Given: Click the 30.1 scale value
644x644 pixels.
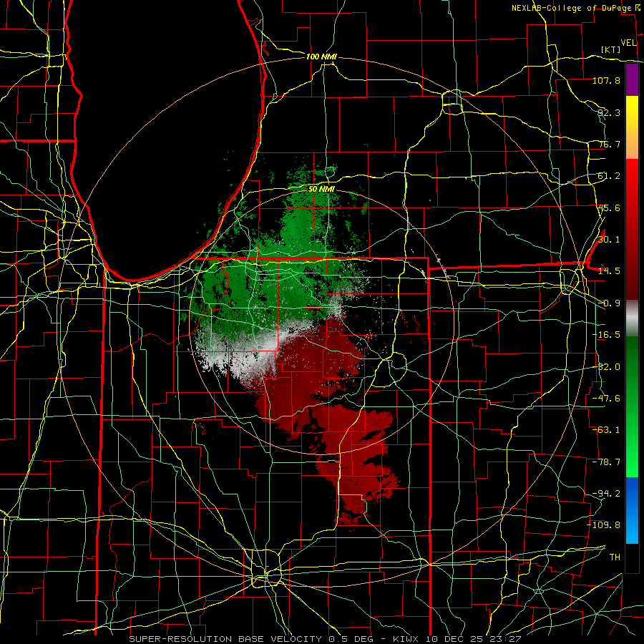Looking at the screenshot, I should click(609, 240).
